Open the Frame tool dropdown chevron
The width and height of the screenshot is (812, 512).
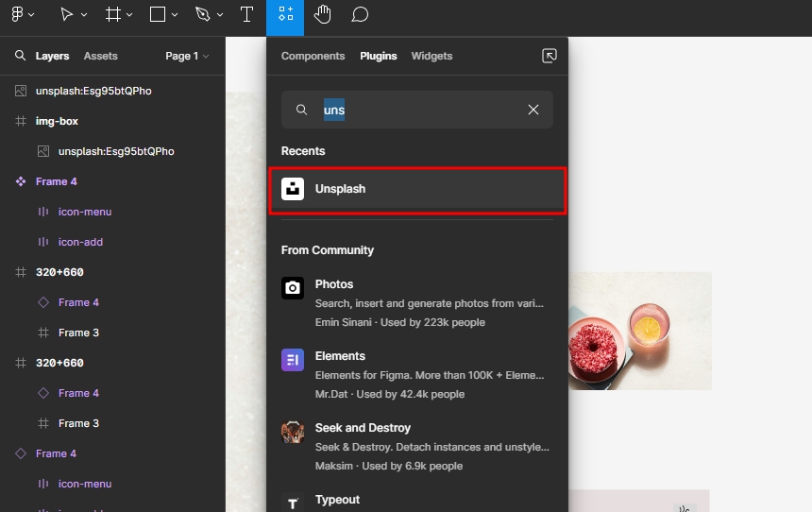(129, 15)
